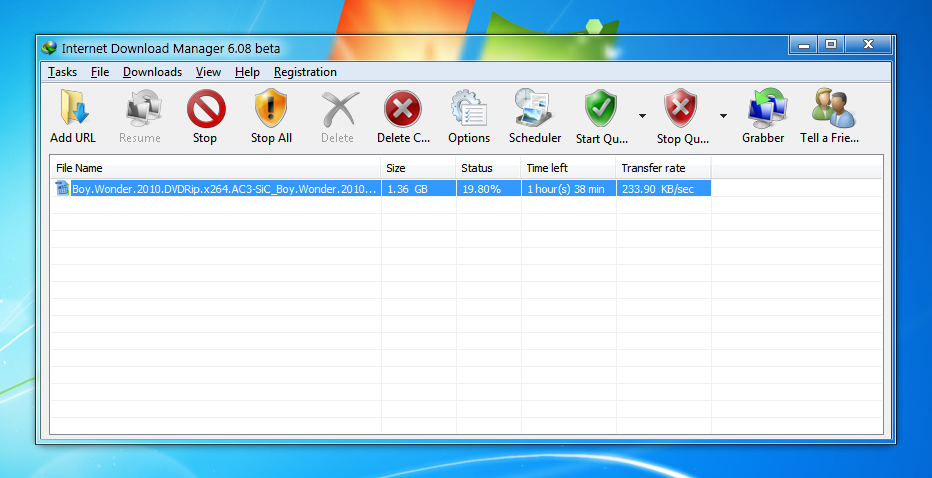The width and height of the screenshot is (932, 478).
Task: Click the 19.80% status cell
Action: point(489,189)
